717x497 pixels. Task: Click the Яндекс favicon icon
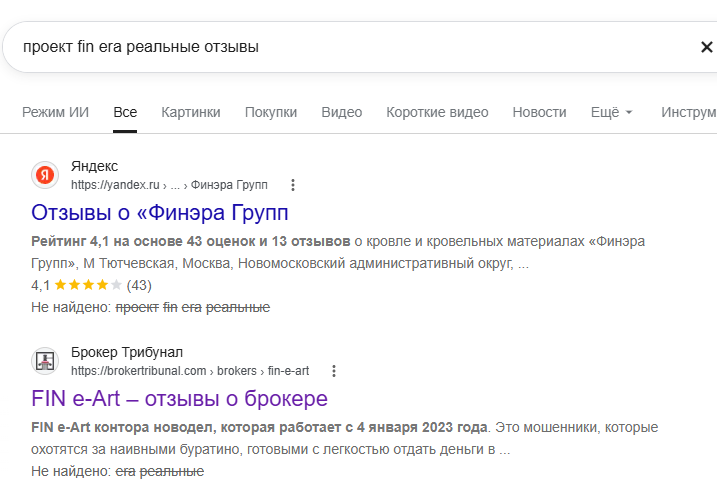point(45,175)
